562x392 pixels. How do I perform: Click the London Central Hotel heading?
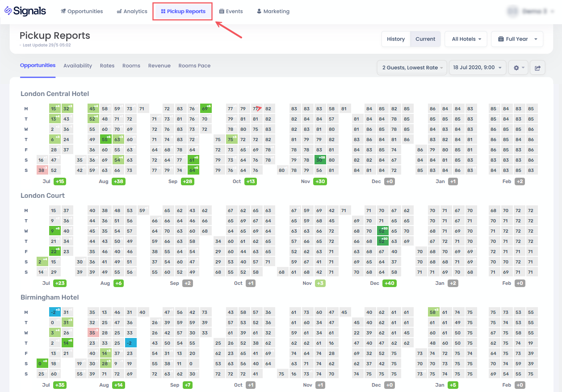point(55,94)
